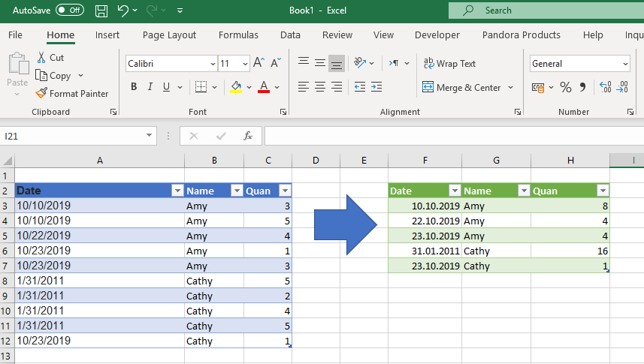Click the Cut scissors icon
Viewport: 644px width, 364px height.
pos(41,58)
